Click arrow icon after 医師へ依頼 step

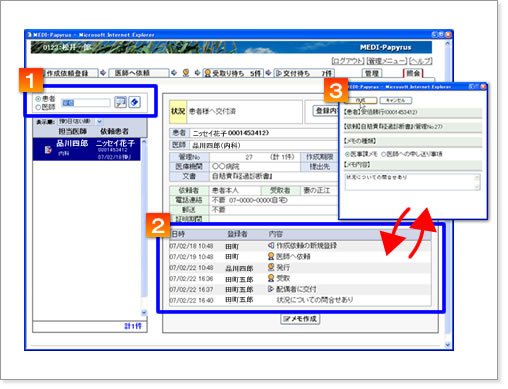point(174,73)
